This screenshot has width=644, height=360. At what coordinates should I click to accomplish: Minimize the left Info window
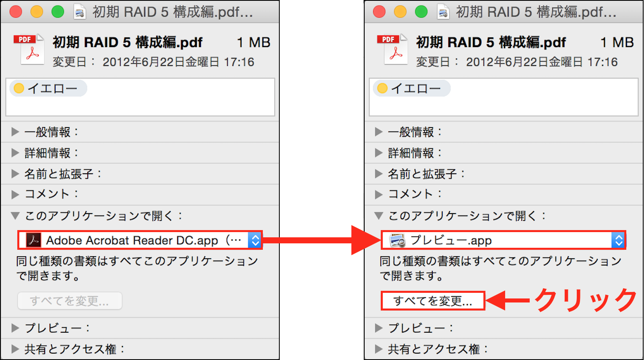pyautogui.click(x=37, y=12)
